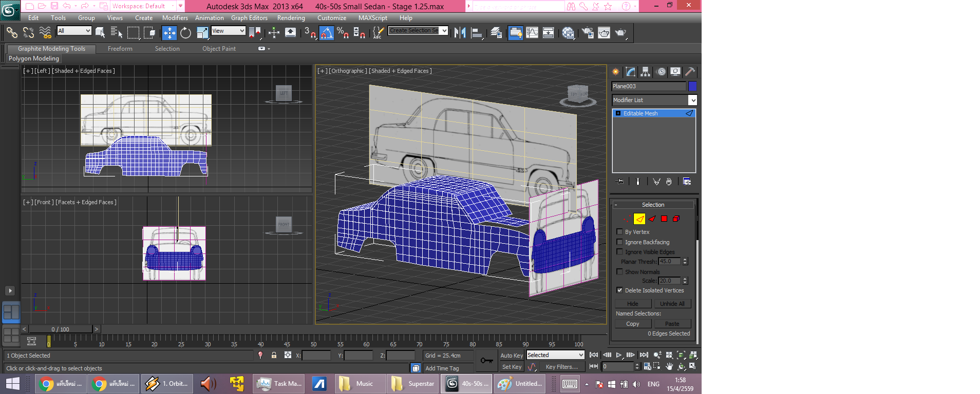Screen dimensions: 980x394
Task: Open the Modifier List dropdown
Action: point(692,100)
